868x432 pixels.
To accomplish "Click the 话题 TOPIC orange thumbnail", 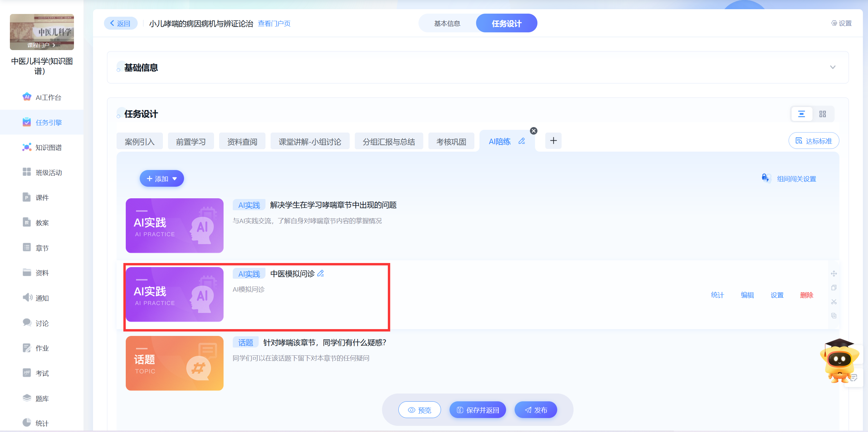I will click(174, 363).
